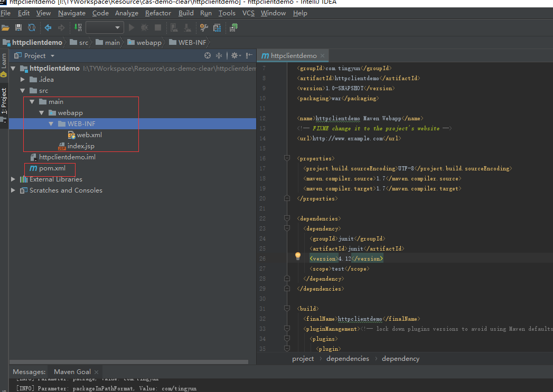Viewport: 553px width, 392px height.
Task: Switch to the Maven Goal tab at bottom
Action: click(x=74, y=371)
